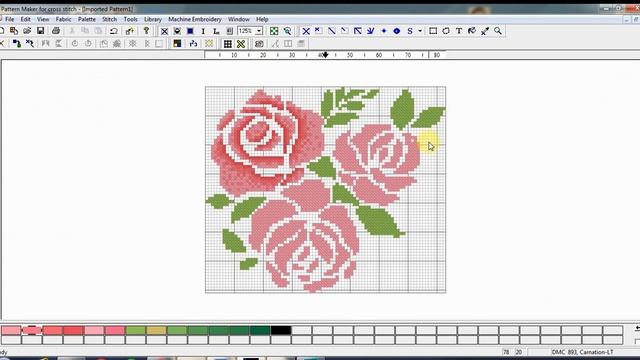Click the Help question mark icon
This screenshot has width=640, height=360.
[146, 31]
